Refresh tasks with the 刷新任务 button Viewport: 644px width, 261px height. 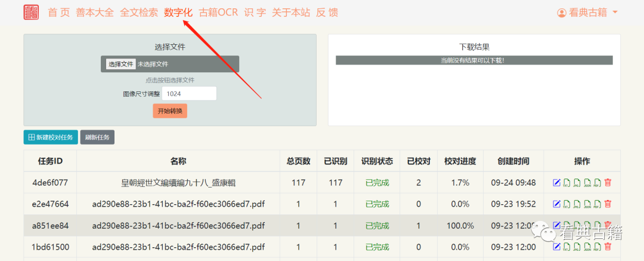coord(97,137)
